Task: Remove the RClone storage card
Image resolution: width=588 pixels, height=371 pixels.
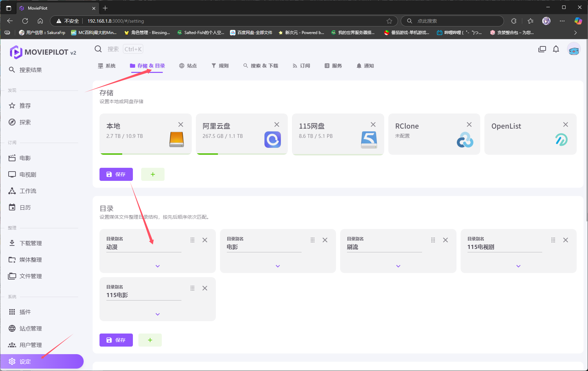Action: coord(469,124)
